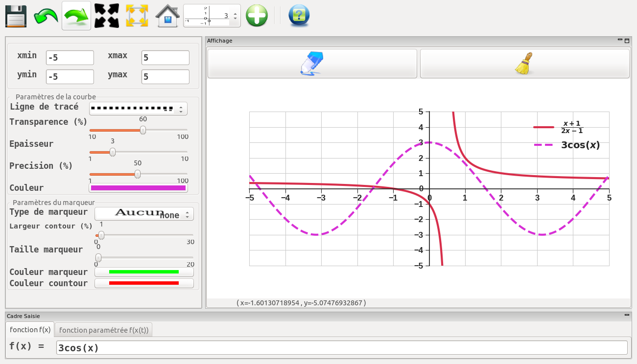Switch to the fonction f(x) tab
The height and width of the screenshot is (364, 637).
[x=30, y=330]
